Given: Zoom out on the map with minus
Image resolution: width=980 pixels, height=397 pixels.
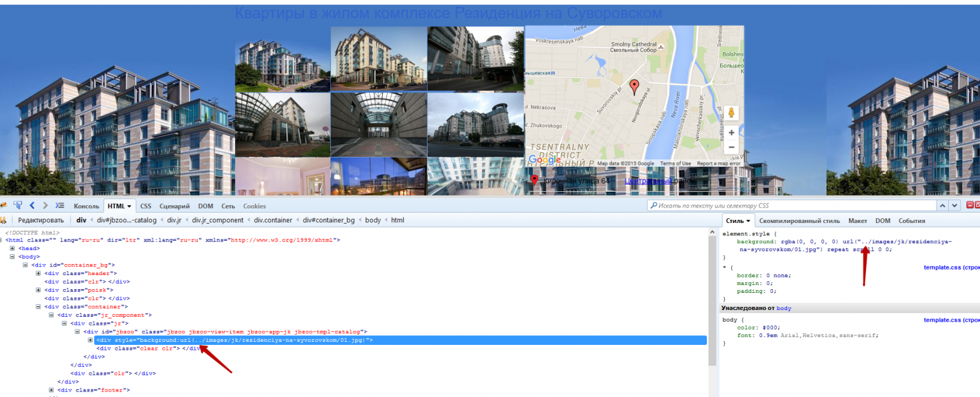Looking at the screenshot, I should pos(731,147).
